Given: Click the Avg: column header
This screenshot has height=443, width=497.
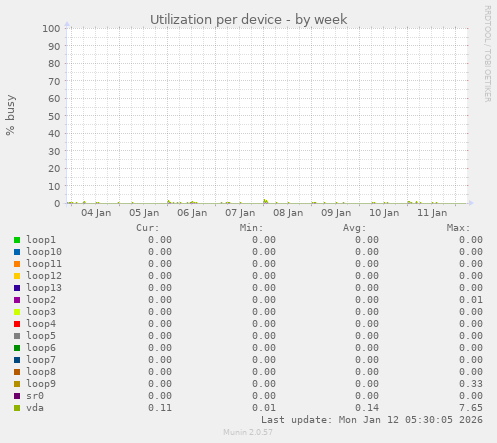Looking at the screenshot, I should [355, 228].
